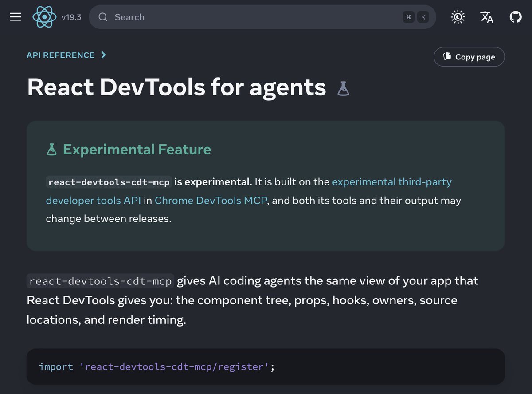Click the breadcrumb chevron arrow
Screen dimensions: 532x394
pos(103,55)
